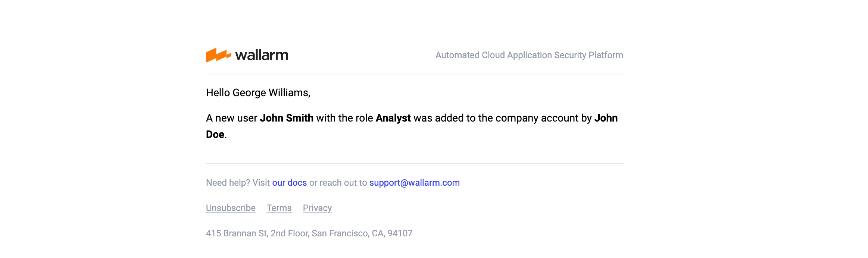Click the Automated Cloud Application Security Platform tagline
This screenshot has width=868, height=258.
529,55
